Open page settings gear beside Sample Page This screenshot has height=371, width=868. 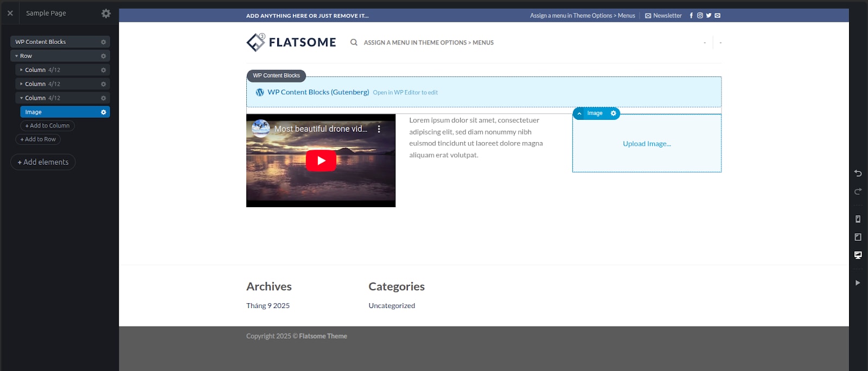[106, 13]
